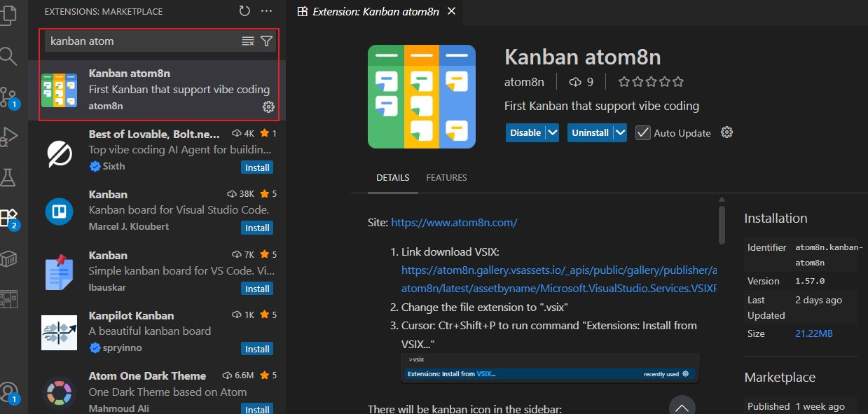This screenshot has width=868, height=414.
Task: Open Accounts icon in activity bar
Action: coord(8,392)
